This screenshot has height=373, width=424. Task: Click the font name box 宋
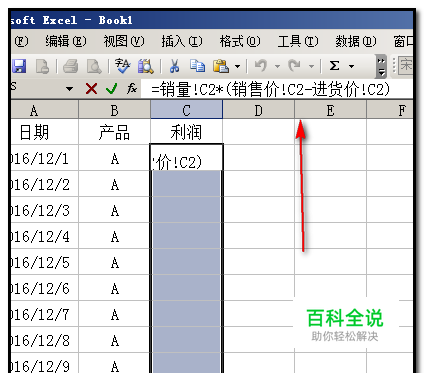coord(405,66)
